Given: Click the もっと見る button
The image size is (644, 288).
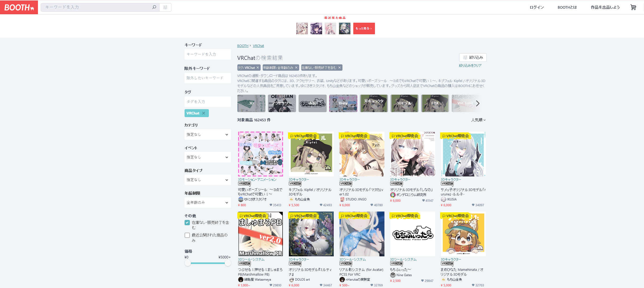Looking at the screenshot, I should click(x=364, y=28).
